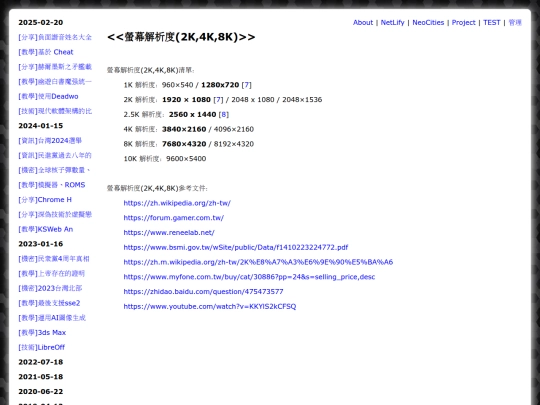Open the myfone.com.tw reference link
The image size is (540, 405).
[249, 277]
